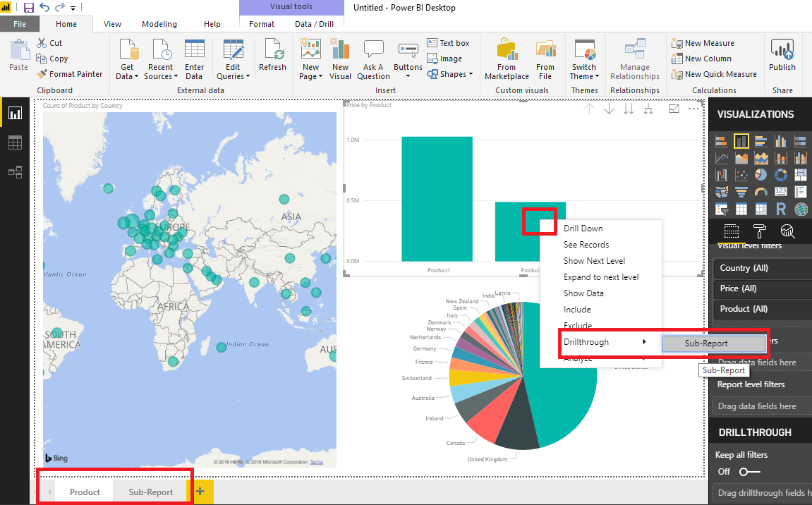Choose Drill Down from the context menu
Viewport: 812px width, 505px height.
[583, 229]
